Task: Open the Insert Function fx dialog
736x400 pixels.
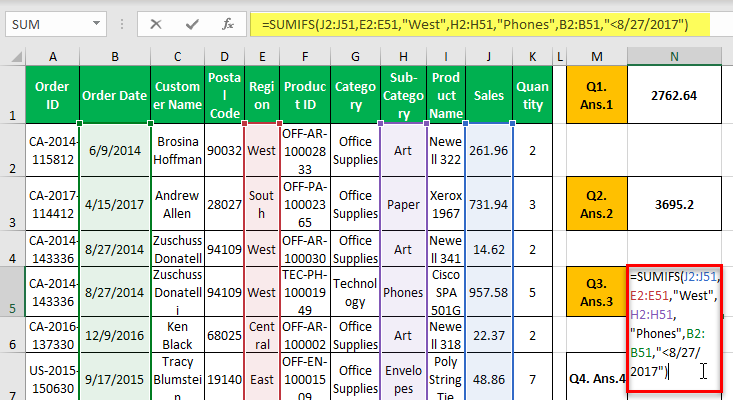Action: click(x=228, y=24)
